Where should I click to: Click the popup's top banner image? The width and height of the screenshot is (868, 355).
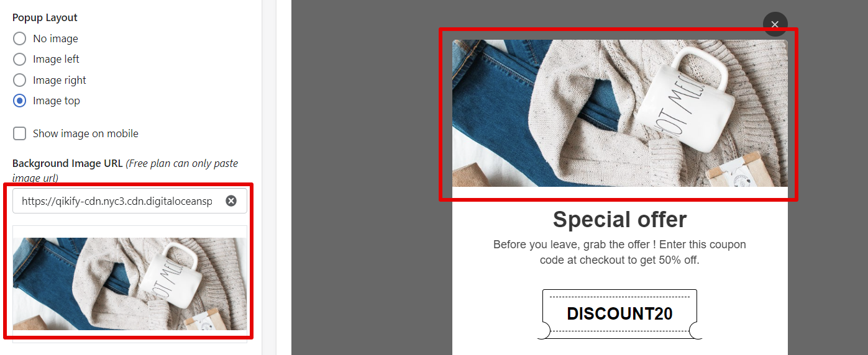[619, 113]
